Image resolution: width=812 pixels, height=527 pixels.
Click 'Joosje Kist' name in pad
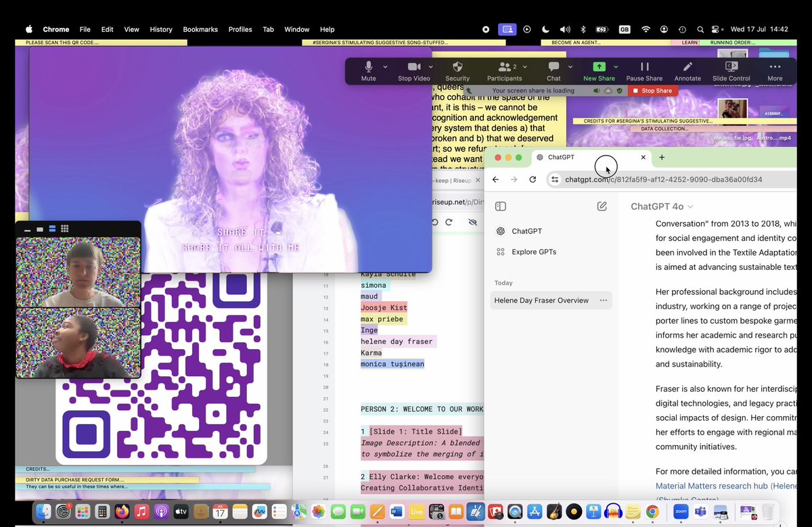383,308
